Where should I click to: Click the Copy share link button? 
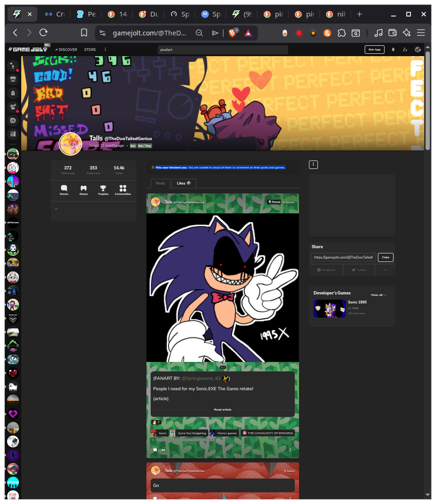pyautogui.click(x=386, y=257)
